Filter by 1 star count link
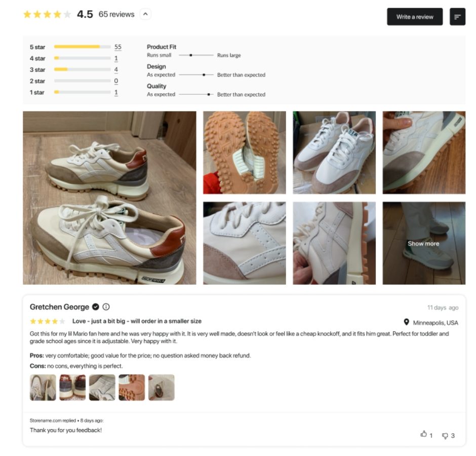 pos(116,92)
